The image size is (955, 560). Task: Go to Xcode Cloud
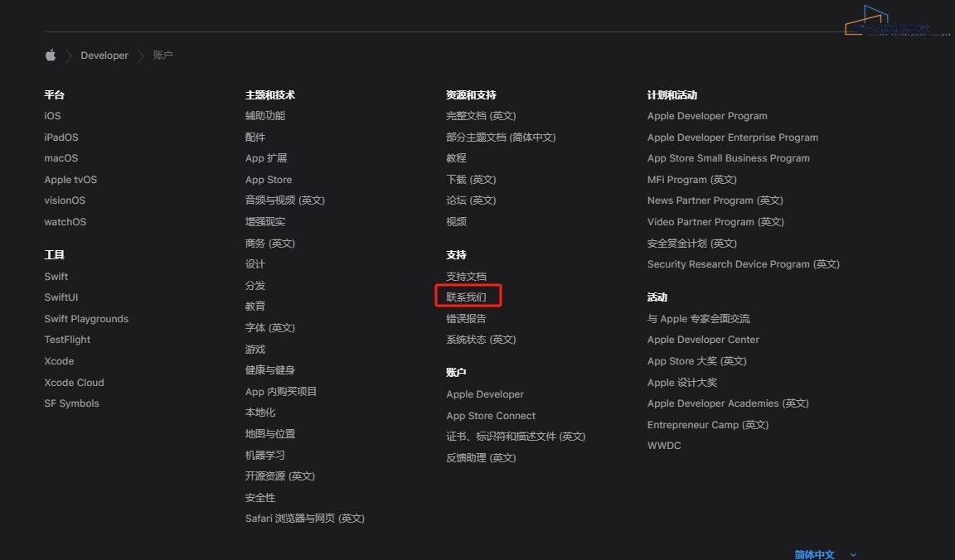click(75, 382)
